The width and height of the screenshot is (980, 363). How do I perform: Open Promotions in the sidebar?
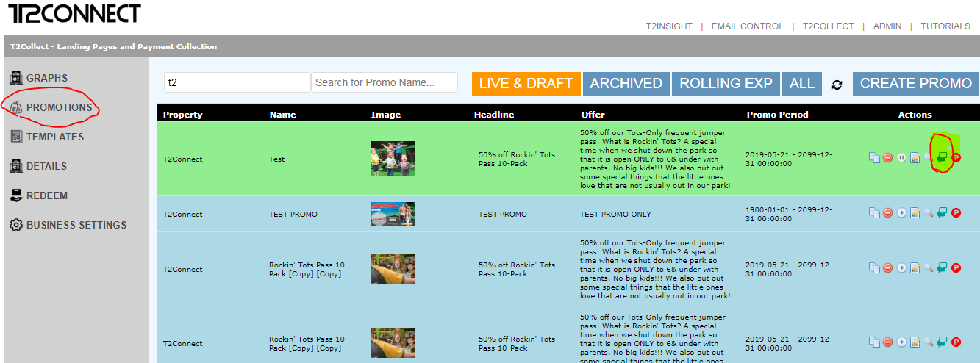click(59, 107)
